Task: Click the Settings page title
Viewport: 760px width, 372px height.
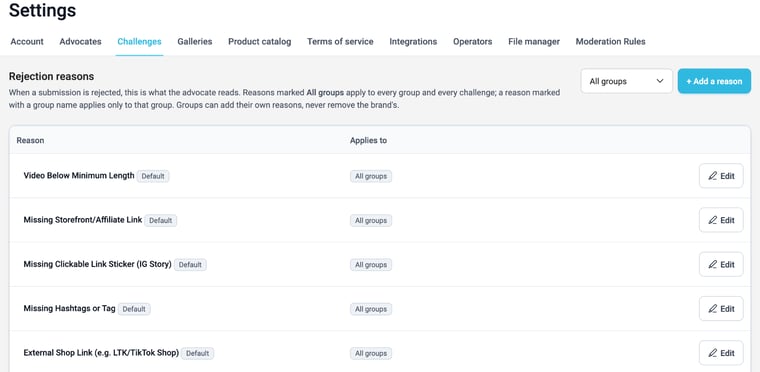Action: click(43, 10)
